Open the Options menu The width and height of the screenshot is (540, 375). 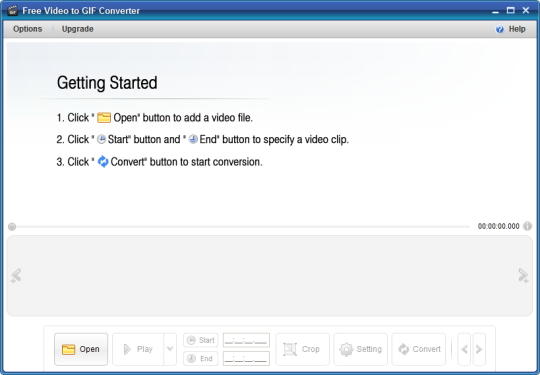pyautogui.click(x=28, y=29)
